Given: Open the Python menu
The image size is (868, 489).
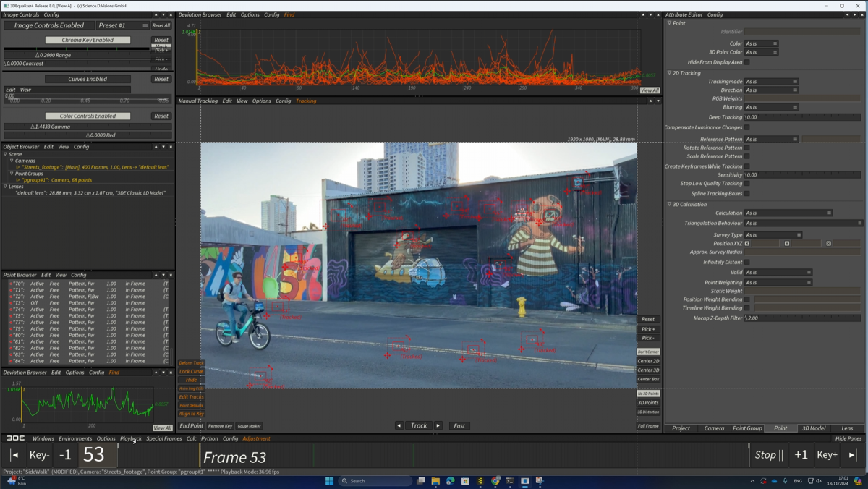Looking at the screenshot, I should (209, 438).
